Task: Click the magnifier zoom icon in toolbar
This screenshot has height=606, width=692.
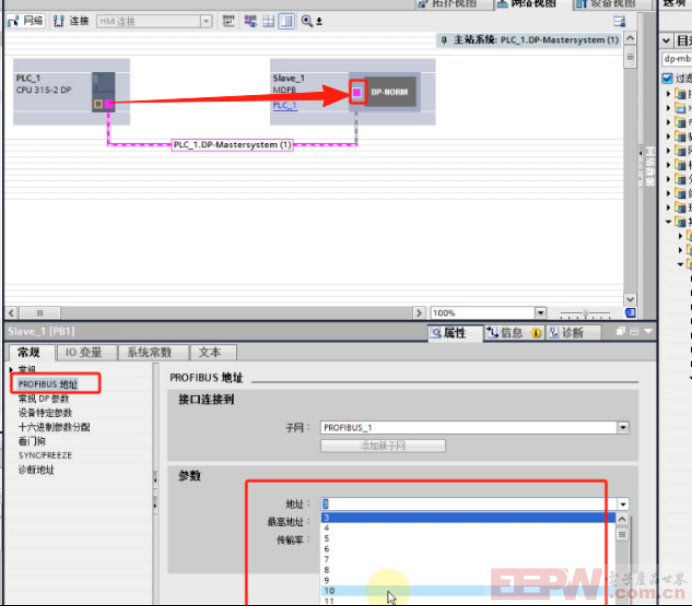Action: tap(307, 21)
